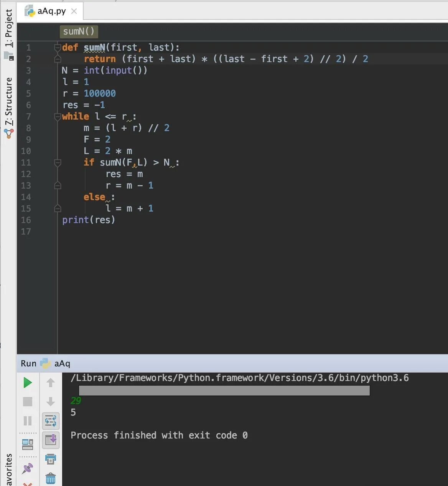Click int(input()) on line 3
The height and width of the screenshot is (486, 448).
tap(115, 71)
